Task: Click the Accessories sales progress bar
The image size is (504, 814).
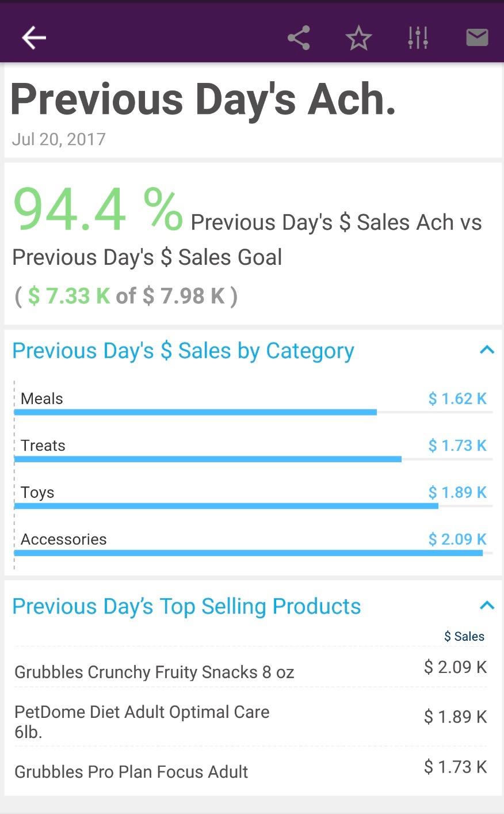Action: pyautogui.click(x=248, y=553)
